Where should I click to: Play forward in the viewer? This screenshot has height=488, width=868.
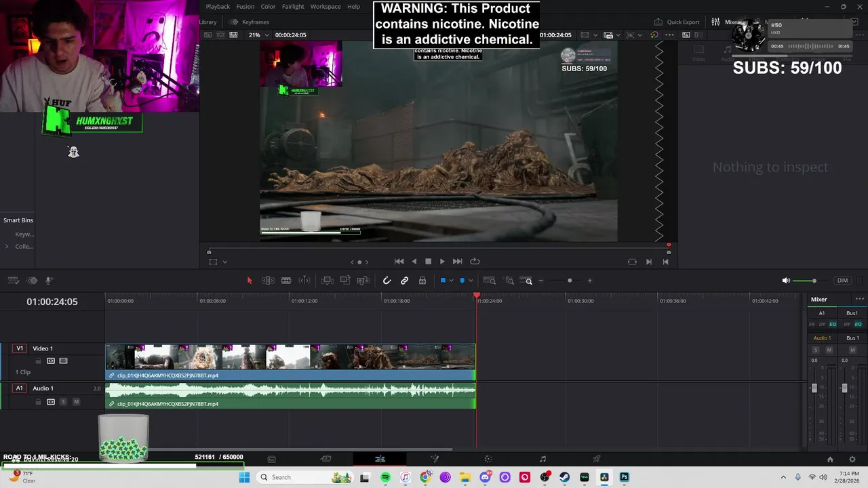[x=442, y=262]
